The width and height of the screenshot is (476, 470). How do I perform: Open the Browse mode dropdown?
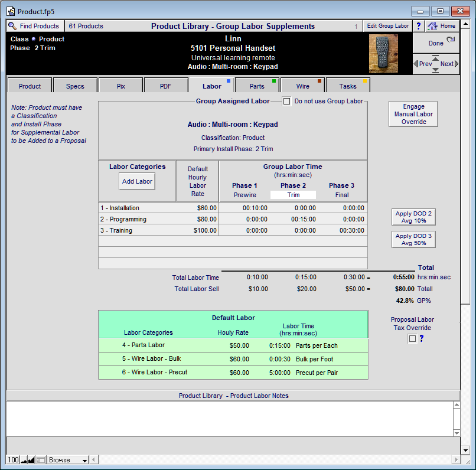[68, 460]
